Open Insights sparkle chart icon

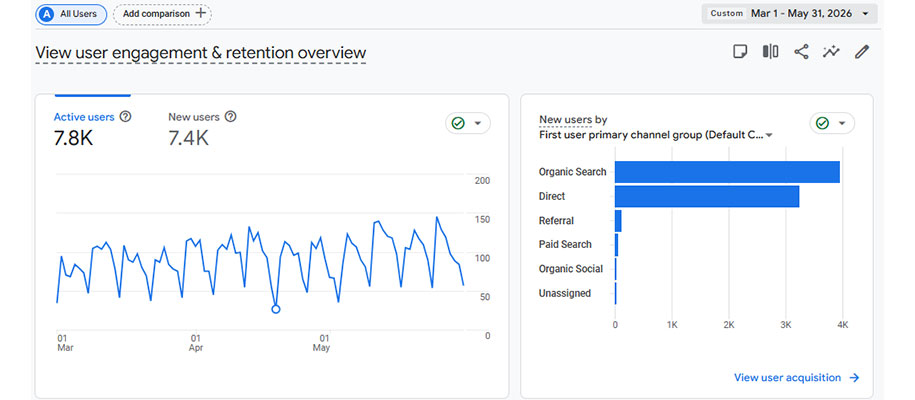click(831, 51)
